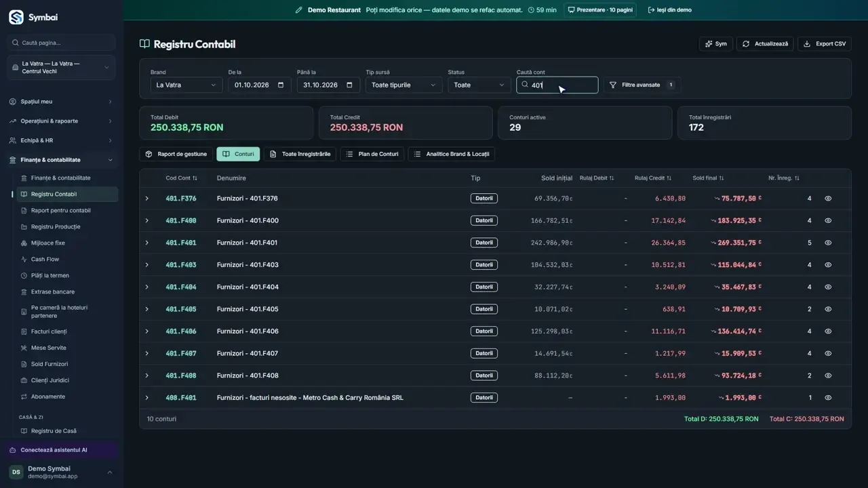The image size is (868, 488).
Task: Open the Tip sursă dropdown
Action: click(x=404, y=85)
